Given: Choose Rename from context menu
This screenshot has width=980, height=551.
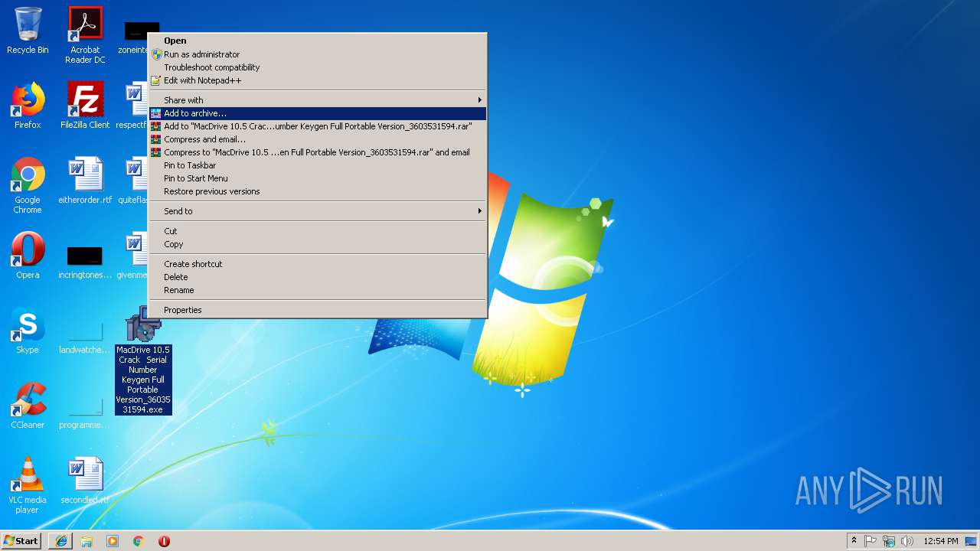Looking at the screenshot, I should [318, 290].
